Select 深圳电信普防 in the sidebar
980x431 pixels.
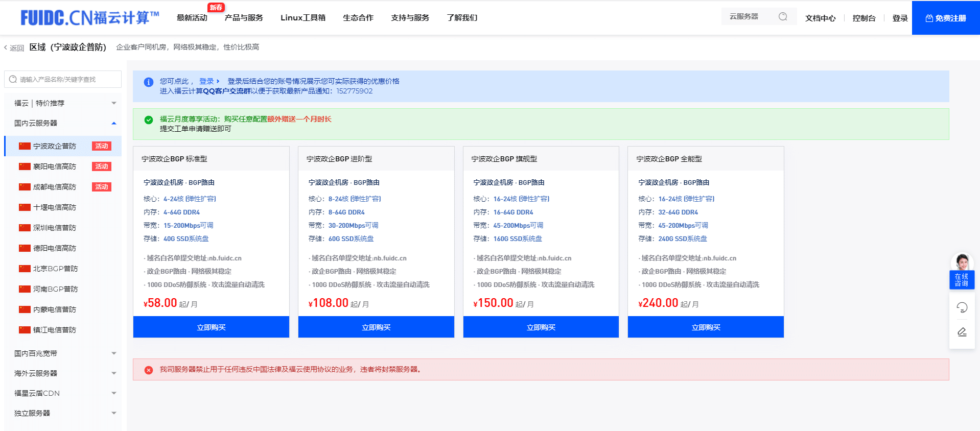pos(54,228)
